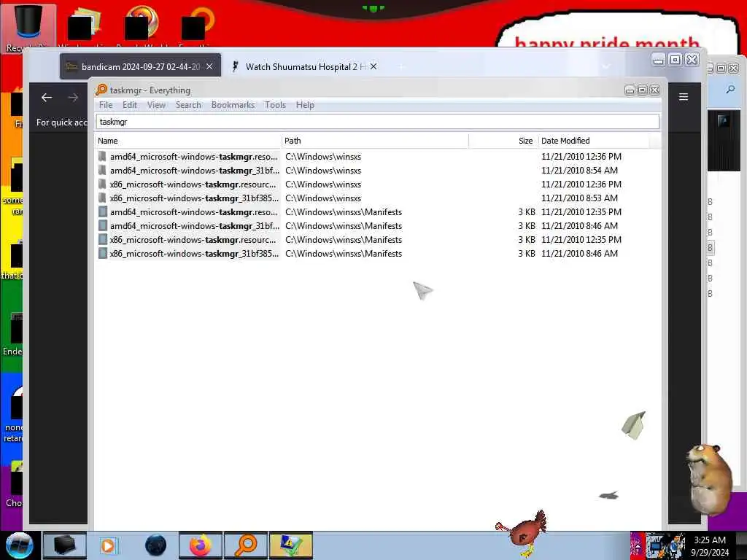The image size is (747, 560).
Task: Click 3 KB size of last manifest row
Action: pos(527,253)
